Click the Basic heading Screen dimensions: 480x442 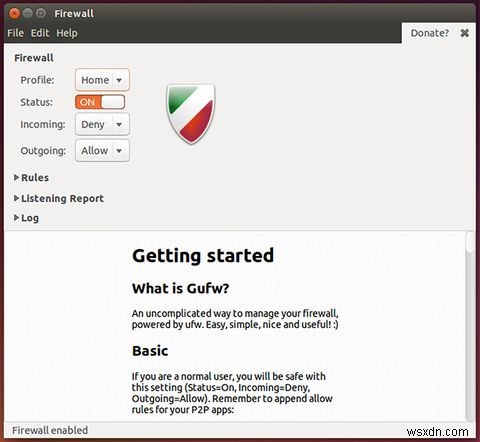[150, 351]
